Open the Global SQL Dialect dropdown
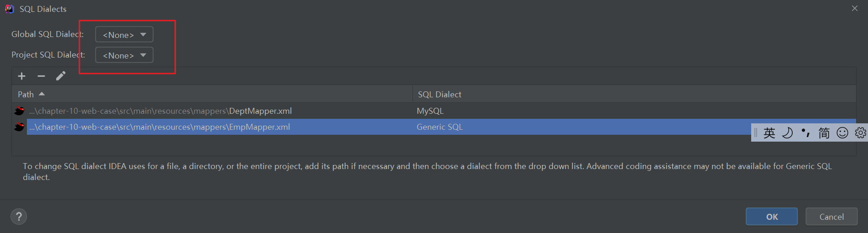The height and width of the screenshot is (233, 868). point(124,35)
